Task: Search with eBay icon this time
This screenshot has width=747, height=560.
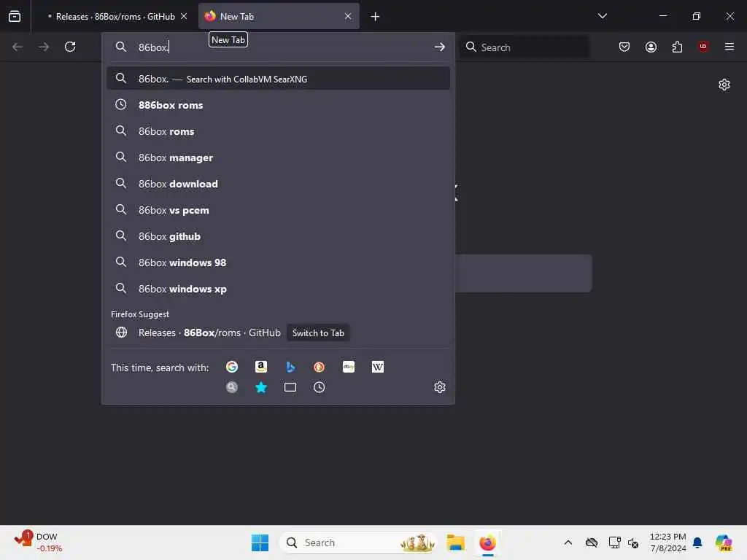Action: 349,367
